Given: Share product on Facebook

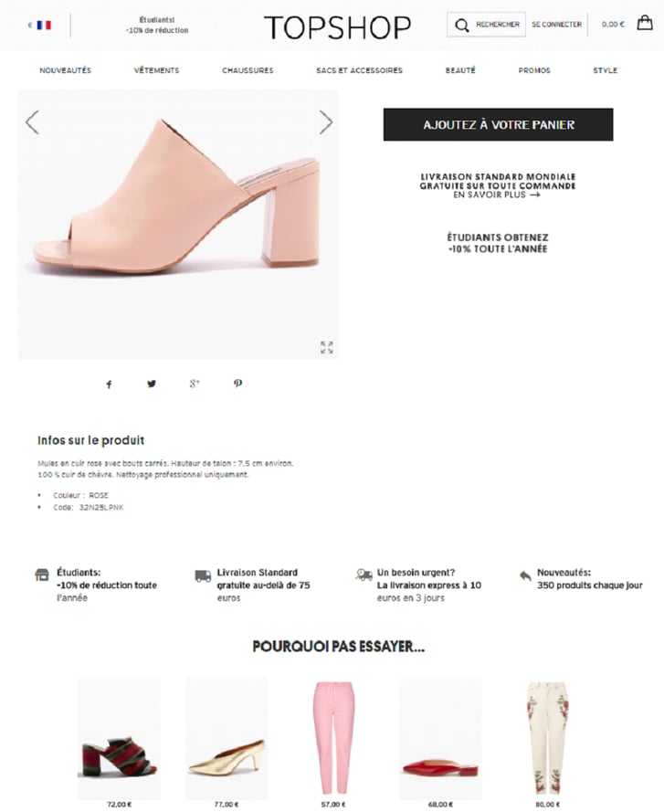Looking at the screenshot, I should point(109,385).
